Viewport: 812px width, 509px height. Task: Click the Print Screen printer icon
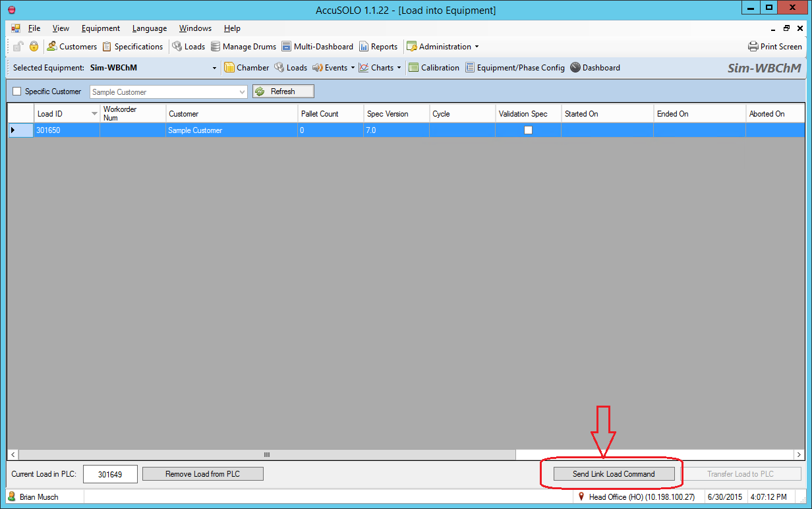point(753,47)
